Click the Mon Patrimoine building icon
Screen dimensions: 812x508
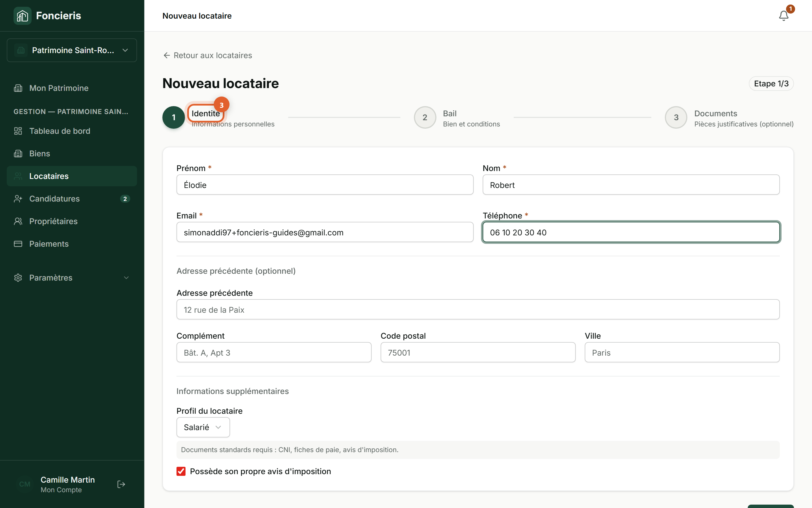pos(18,88)
